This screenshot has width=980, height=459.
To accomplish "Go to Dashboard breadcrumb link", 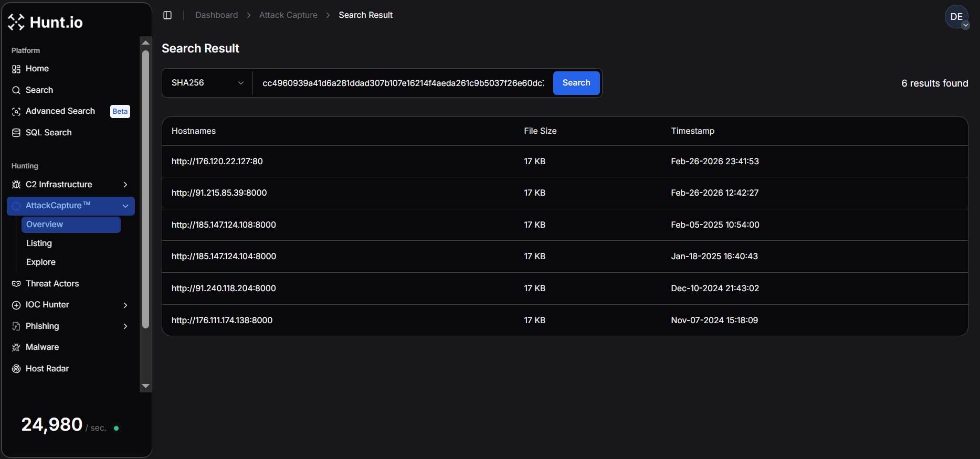I will click(x=217, y=15).
